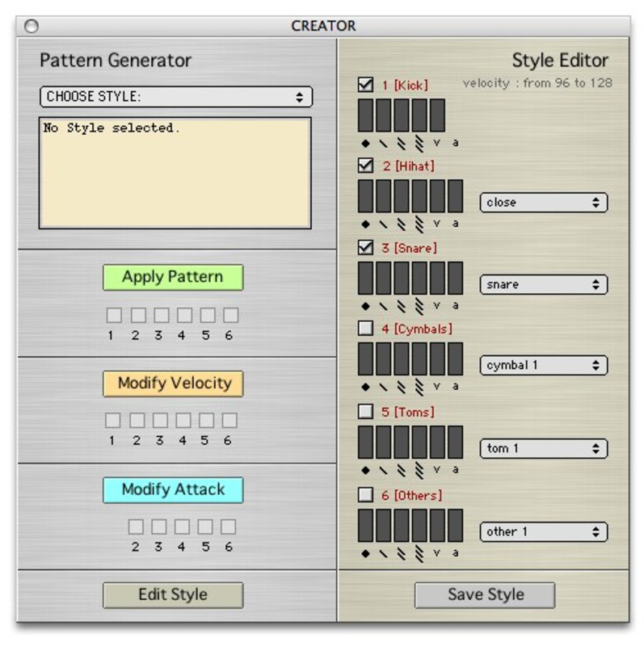Check box 3 under Apply Pattern
Image resolution: width=644 pixels, height=646 pixels.
coord(162,315)
